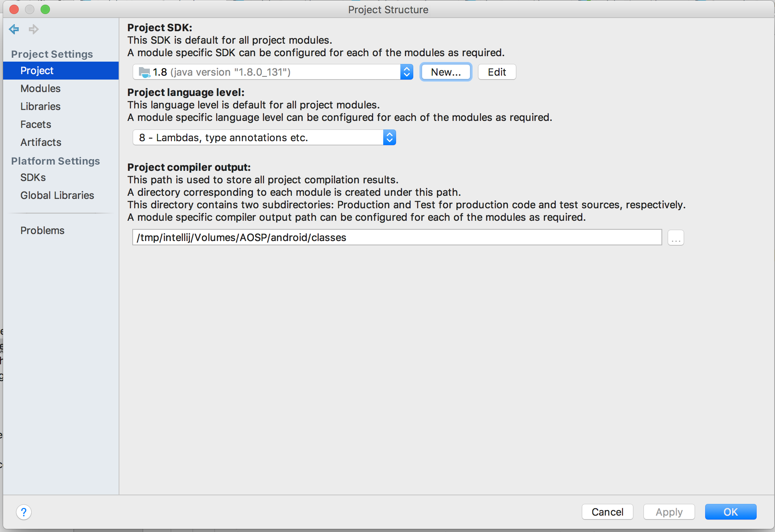Click the Project compiler output: heading

189,167
